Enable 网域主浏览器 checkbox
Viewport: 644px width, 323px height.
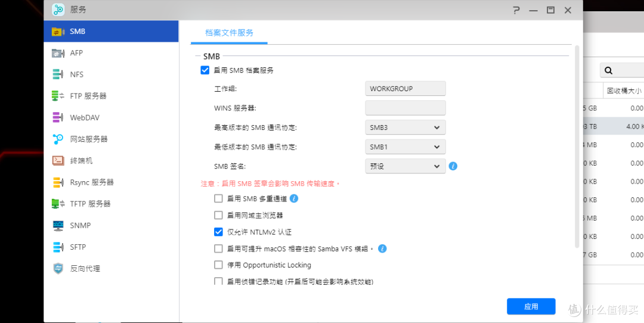click(218, 215)
